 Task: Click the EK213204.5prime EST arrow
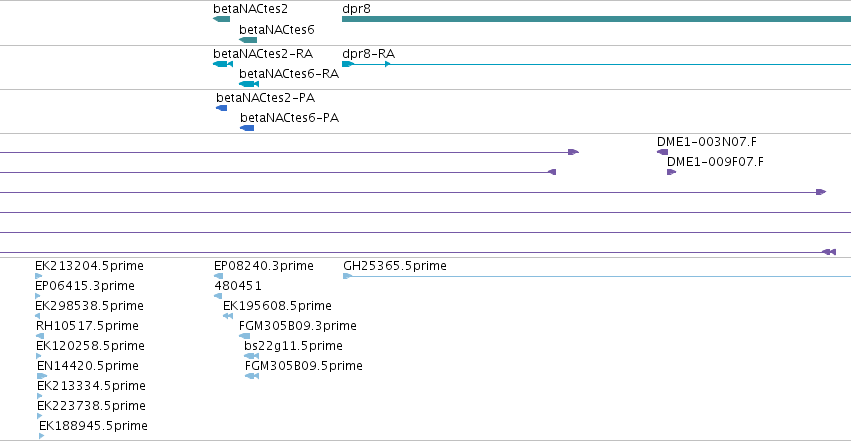(x=38, y=276)
